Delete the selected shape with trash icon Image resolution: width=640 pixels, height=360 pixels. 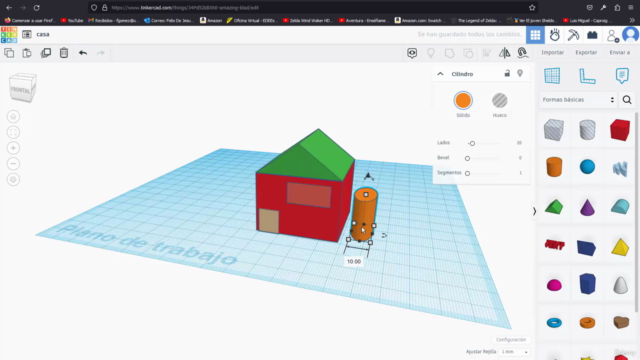64,53
